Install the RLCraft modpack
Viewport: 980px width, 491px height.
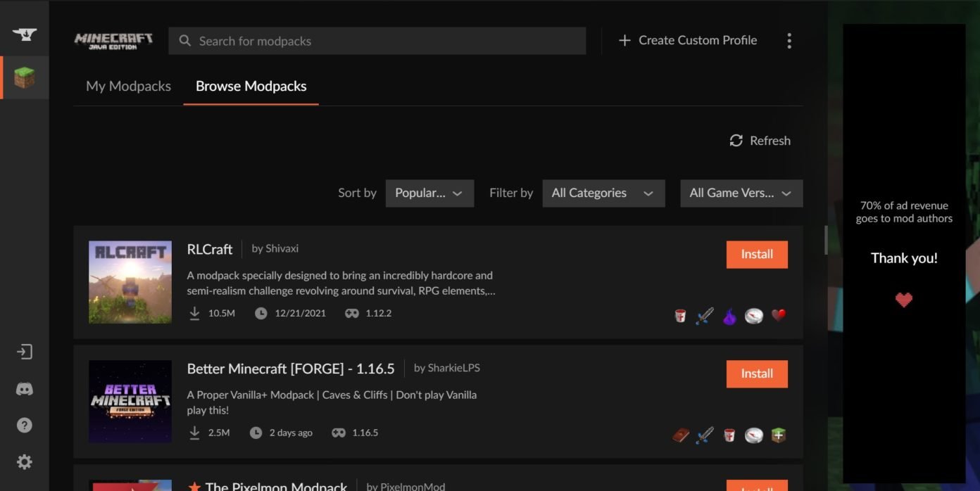click(757, 255)
